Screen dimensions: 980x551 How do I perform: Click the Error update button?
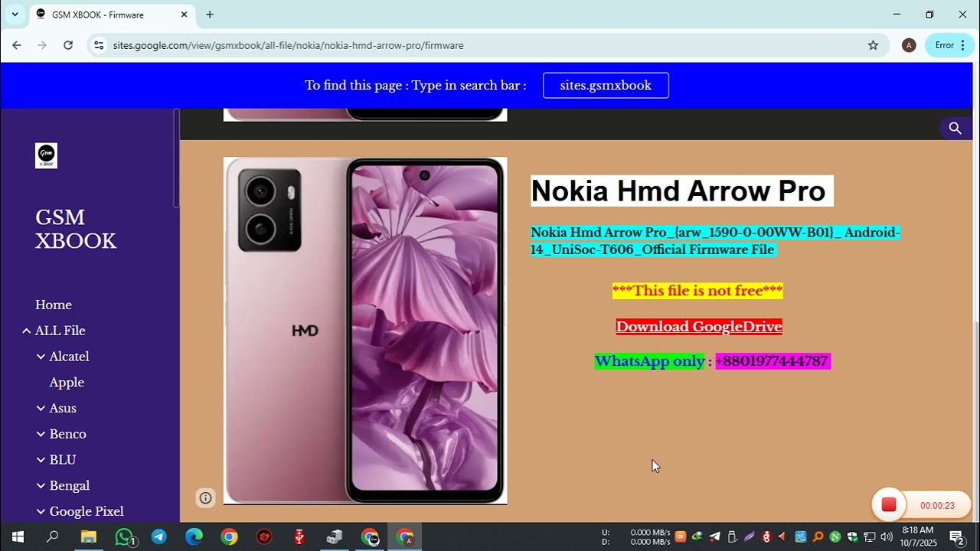click(949, 45)
